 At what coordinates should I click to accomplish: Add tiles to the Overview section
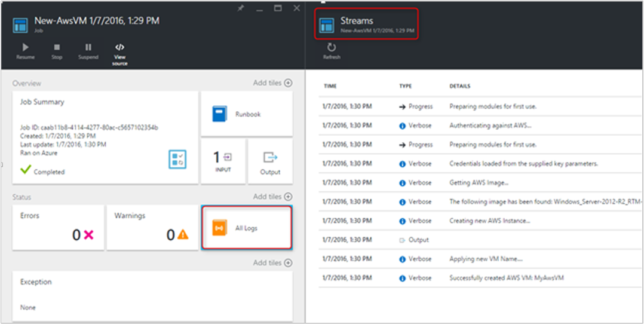coord(272,82)
